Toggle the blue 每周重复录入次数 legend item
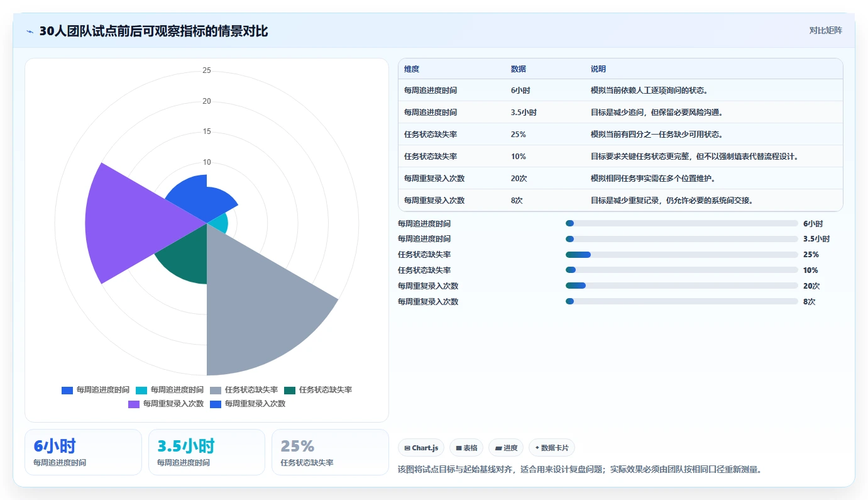868x500 pixels. click(248, 404)
